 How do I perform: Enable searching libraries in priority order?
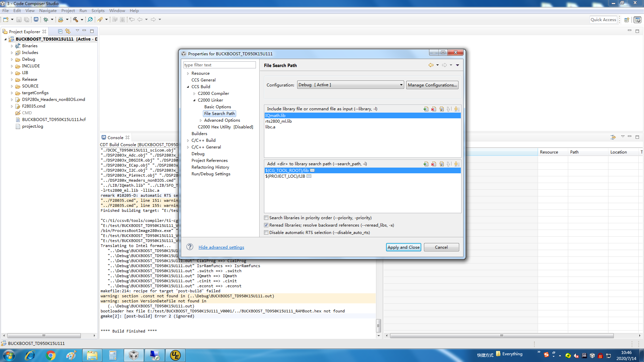266,218
